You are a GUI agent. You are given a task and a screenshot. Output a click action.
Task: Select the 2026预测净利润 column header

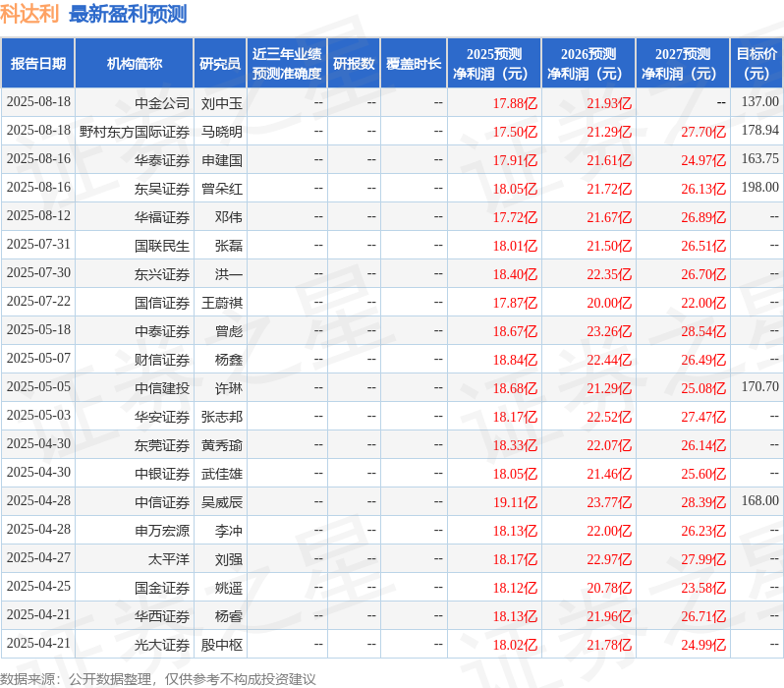tap(588, 64)
